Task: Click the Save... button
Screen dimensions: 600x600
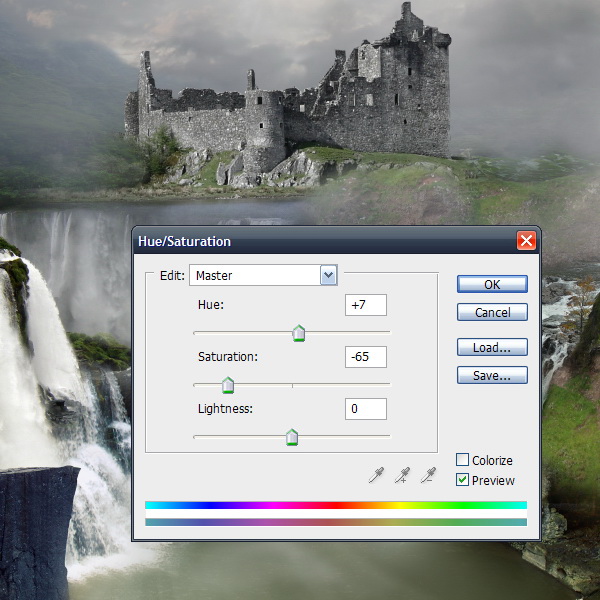Action: pos(492,376)
